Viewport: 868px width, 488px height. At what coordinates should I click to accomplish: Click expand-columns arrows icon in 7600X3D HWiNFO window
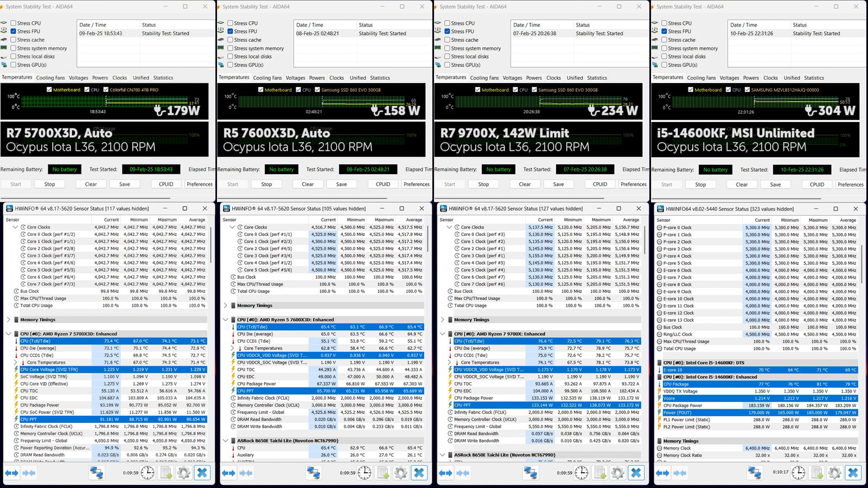click(x=228, y=473)
